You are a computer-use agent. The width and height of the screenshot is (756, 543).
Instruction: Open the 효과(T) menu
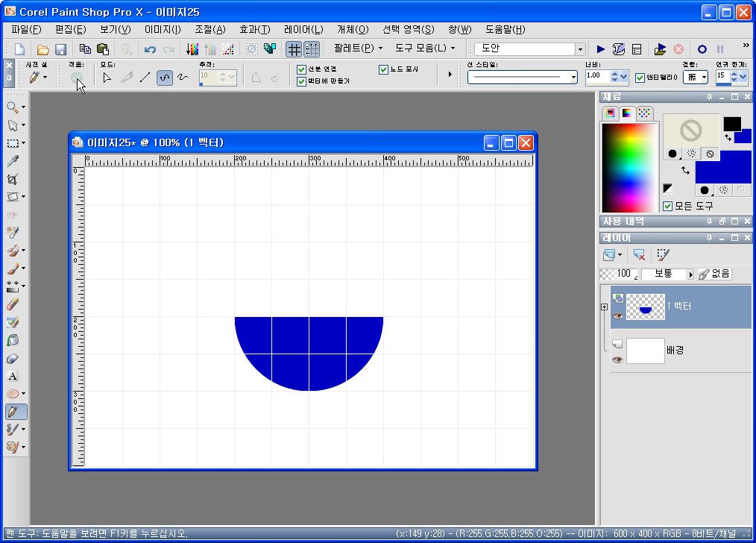pyautogui.click(x=254, y=29)
